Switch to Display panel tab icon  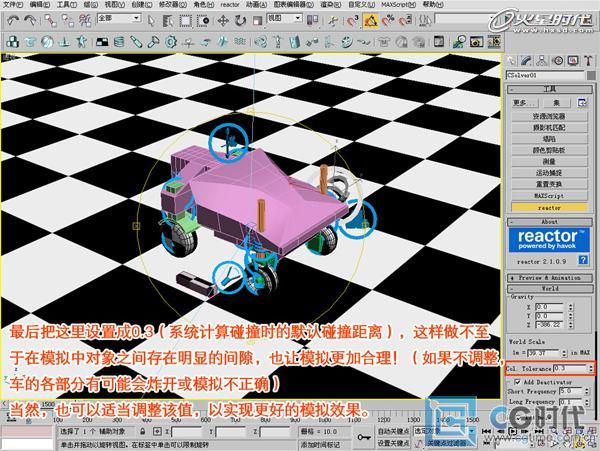pos(573,61)
